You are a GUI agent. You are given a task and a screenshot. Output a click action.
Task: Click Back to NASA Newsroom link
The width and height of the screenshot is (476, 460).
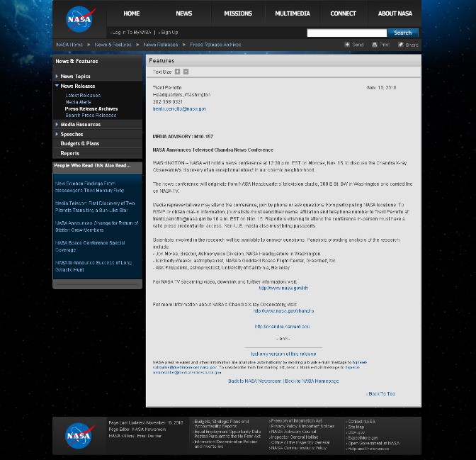point(255,381)
